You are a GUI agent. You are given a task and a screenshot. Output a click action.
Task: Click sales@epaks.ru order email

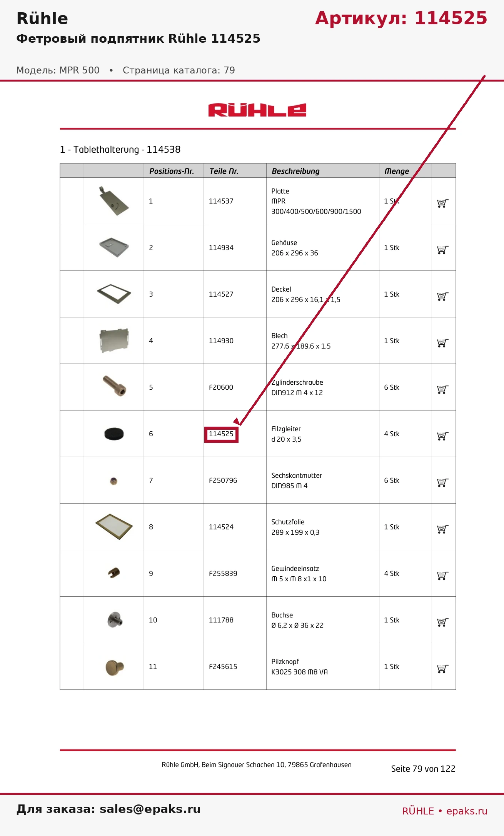(150, 809)
